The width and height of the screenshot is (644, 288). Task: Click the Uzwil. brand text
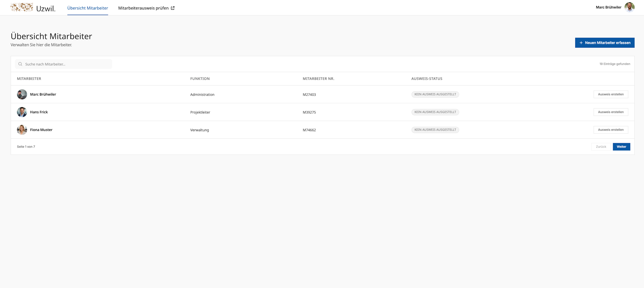[x=46, y=9]
